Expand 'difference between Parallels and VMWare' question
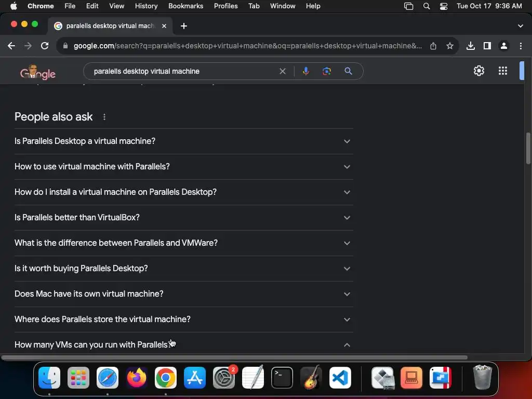 tap(183, 243)
